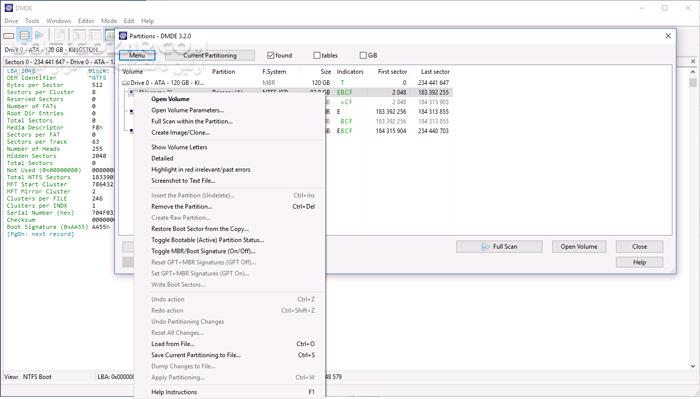
Task: Click the main window scrollbar thumb
Action: pyautogui.click(x=693, y=83)
